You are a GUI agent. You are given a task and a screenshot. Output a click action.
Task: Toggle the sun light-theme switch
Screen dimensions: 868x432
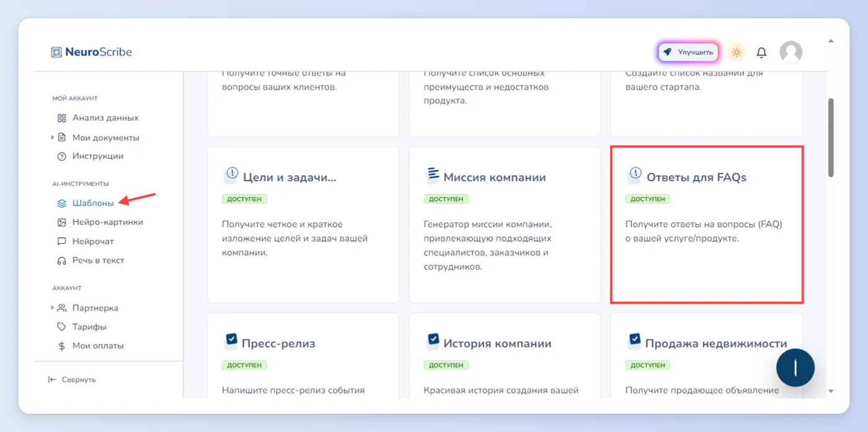[x=737, y=53]
